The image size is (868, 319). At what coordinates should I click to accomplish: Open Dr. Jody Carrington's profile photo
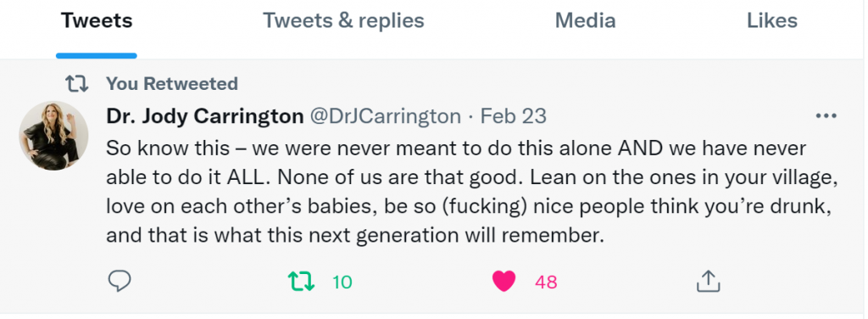pyautogui.click(x=53, y=135)
